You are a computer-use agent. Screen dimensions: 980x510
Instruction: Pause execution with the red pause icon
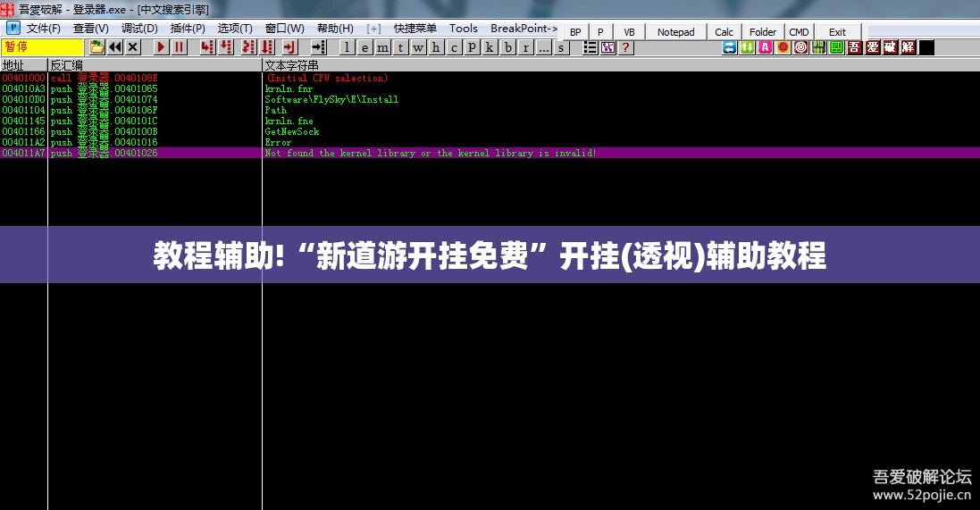coord(180,47)
